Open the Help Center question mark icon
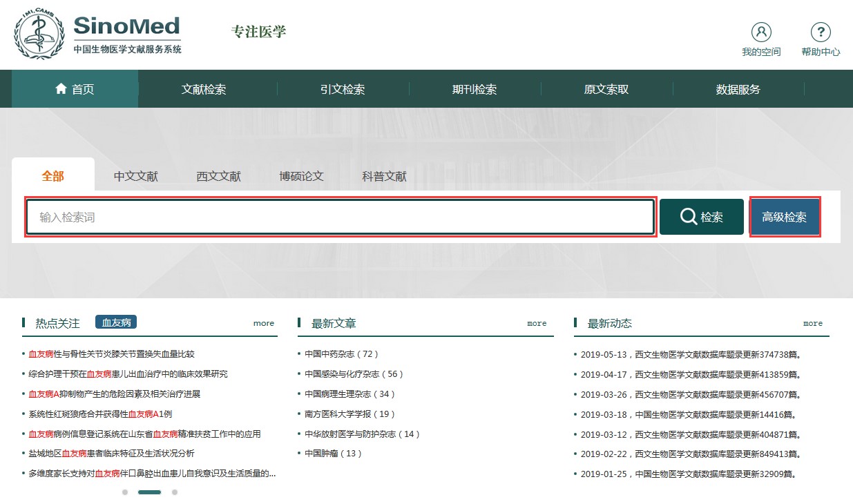The image size is (853, 504). (x=820, y=32)
